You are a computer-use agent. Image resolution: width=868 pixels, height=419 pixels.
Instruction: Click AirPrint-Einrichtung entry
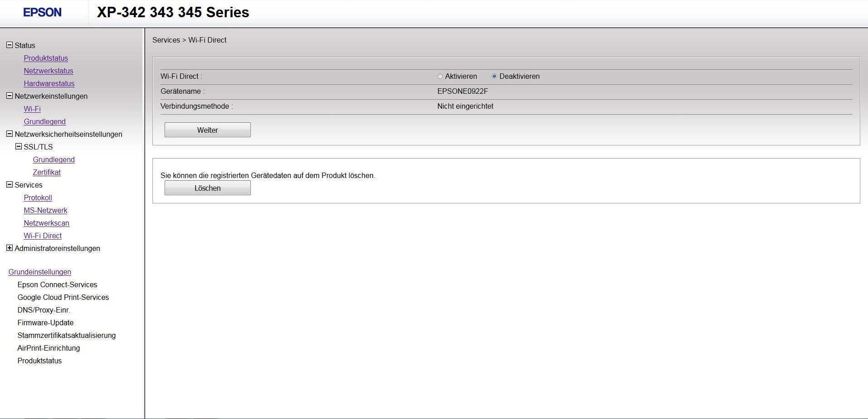[49, 348]
